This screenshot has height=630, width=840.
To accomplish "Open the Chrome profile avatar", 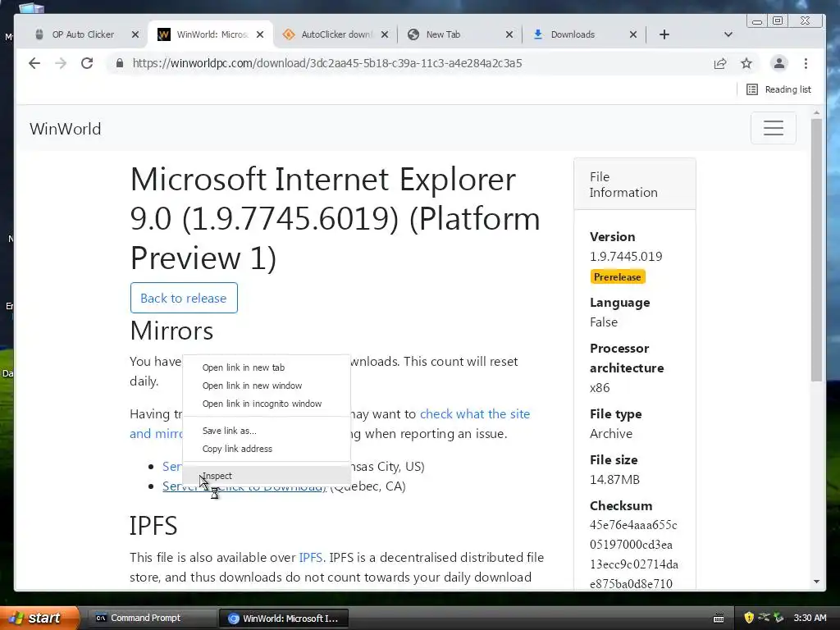I will point(779,63).
